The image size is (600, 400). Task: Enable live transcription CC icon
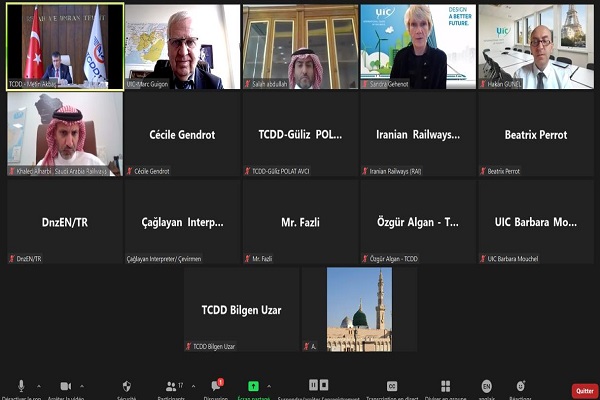click(392, 386)
